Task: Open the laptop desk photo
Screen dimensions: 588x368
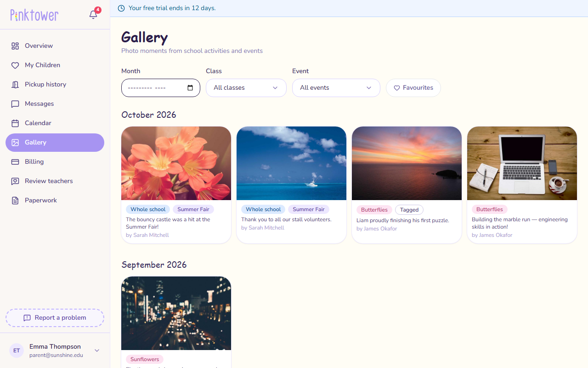Action: [522, 163]
